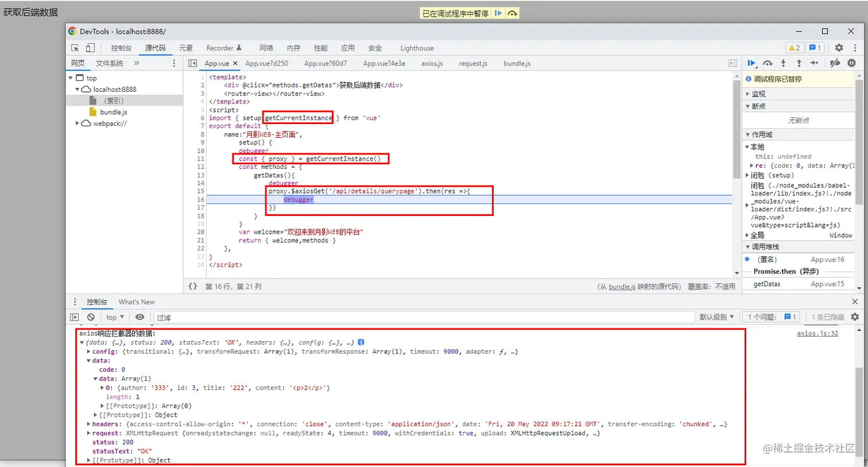Image resolution: width=868 pixels, height=467 pixels.
Task: Open the 性能 performance panel tab
Action: [x=321, y=48]
